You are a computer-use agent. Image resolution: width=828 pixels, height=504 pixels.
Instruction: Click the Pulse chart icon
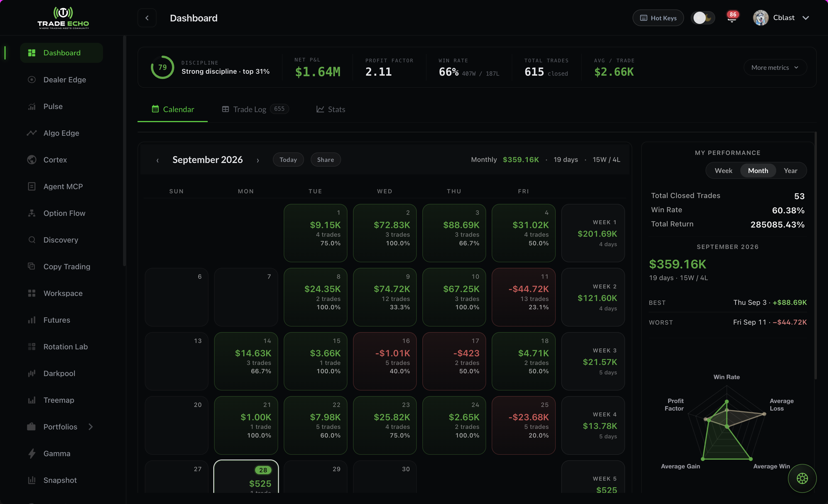31,107
